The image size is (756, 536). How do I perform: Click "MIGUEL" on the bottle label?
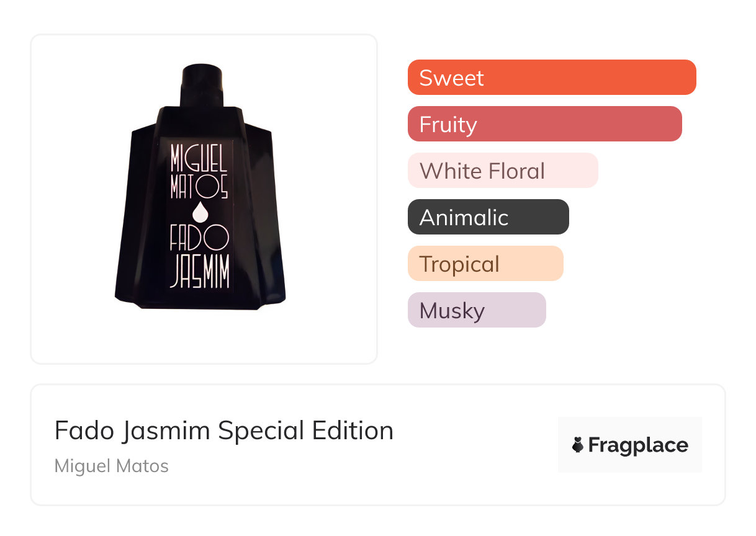pyautogui.click(x=199, y=159)
